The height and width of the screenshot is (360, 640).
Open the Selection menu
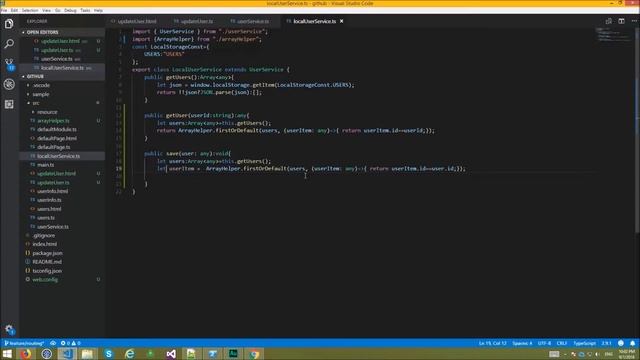pyautogui.click(x=30, y=10)
